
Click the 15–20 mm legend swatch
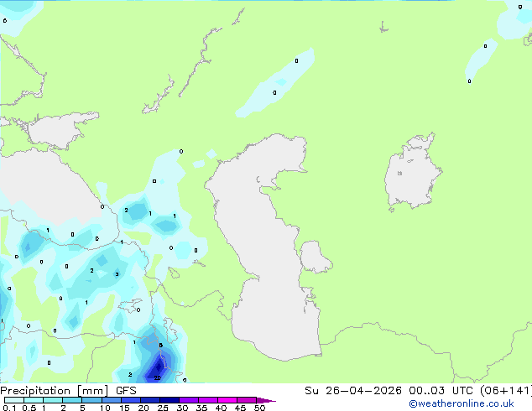(131, 400)
